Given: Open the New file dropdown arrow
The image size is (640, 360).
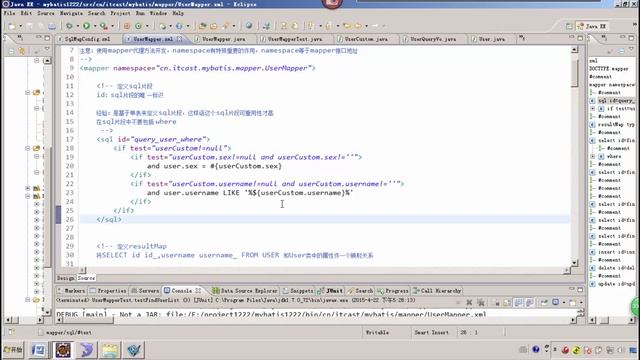Looking at the screenshot, I should point(20,27).
